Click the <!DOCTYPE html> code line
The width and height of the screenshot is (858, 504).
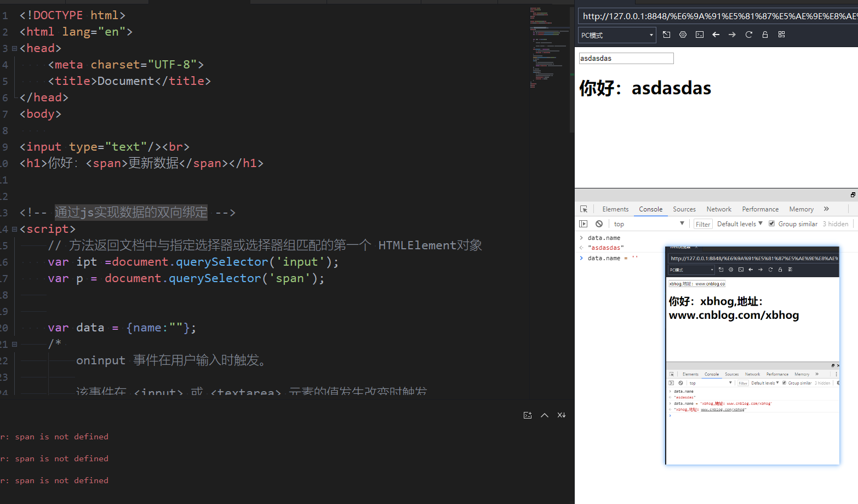pyautogui.click(x=72, y=15)
